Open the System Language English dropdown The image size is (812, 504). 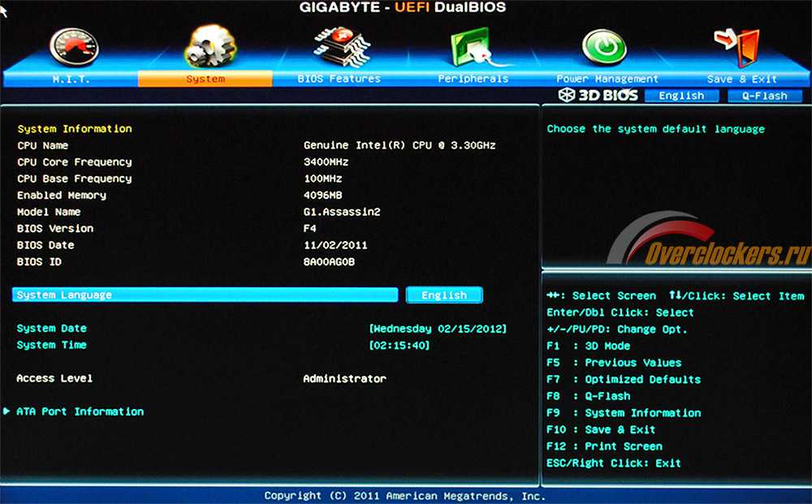pyautogui.click(x=444, y=295)
